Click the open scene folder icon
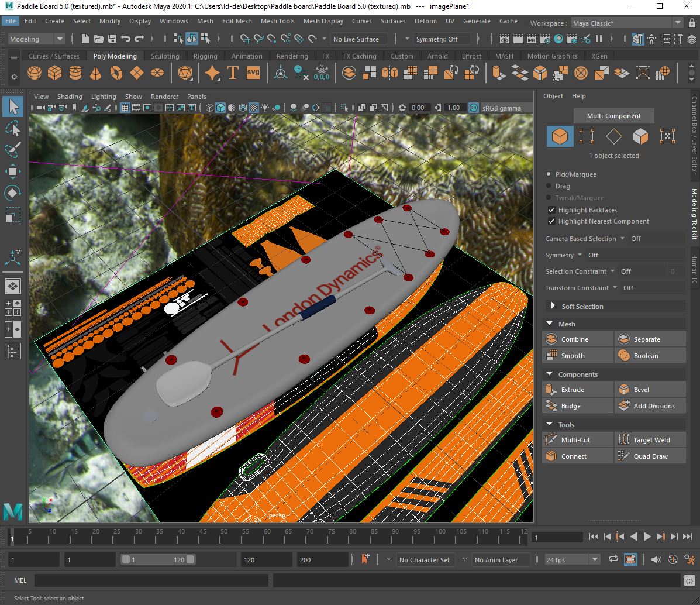This screenshot has height=605, width=700. 99,39
